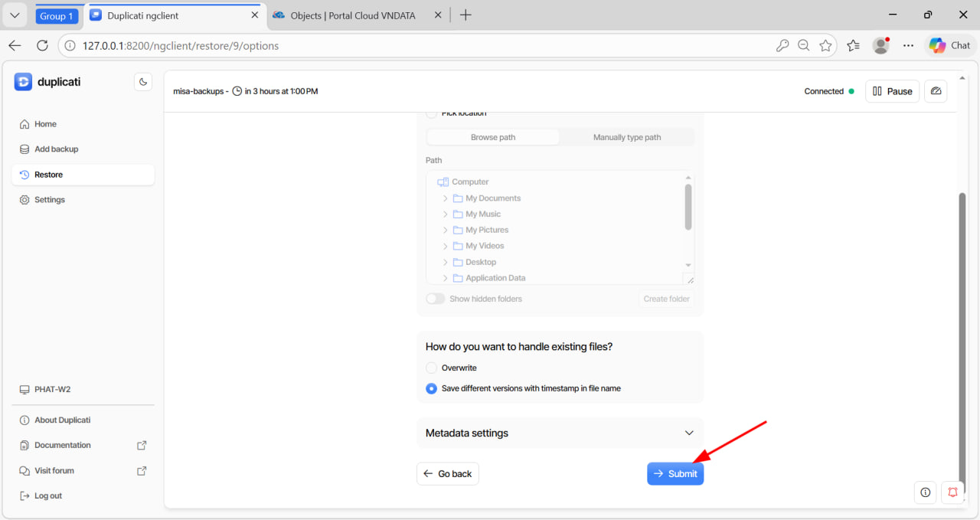The width and height of the screenshot is (980, 520).
Task: Open Add backup in sidebar
Action: pyautogui.click(x=56, y=149)
